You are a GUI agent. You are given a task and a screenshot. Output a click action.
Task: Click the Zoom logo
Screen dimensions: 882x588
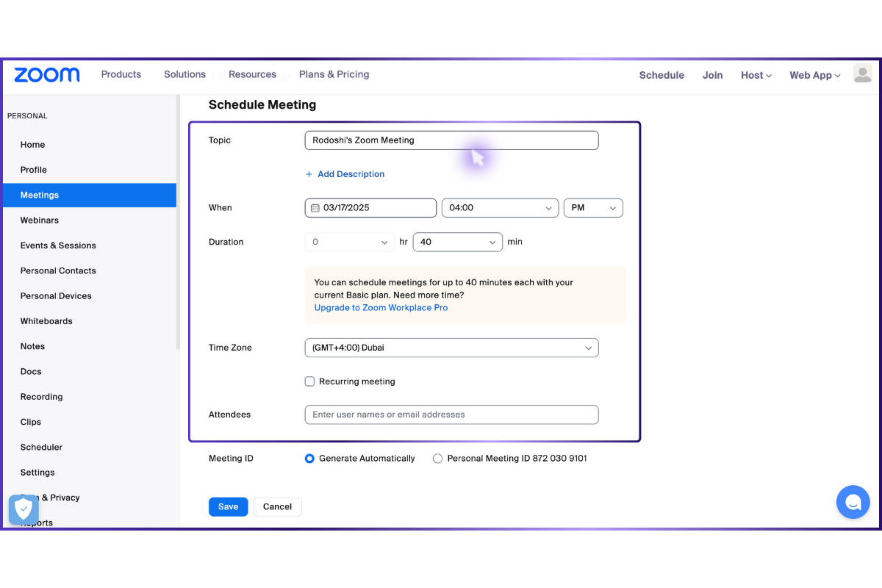(47, 74)
